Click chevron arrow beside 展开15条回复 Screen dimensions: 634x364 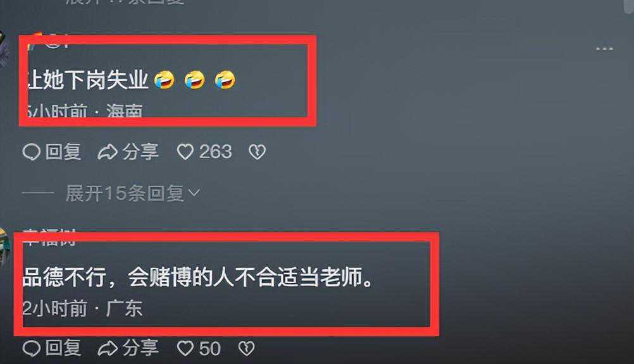[194, 193]
